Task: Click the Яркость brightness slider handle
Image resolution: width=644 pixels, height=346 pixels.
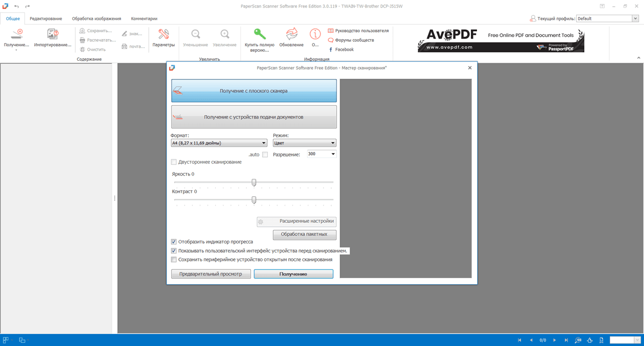Action: [254, 183]
